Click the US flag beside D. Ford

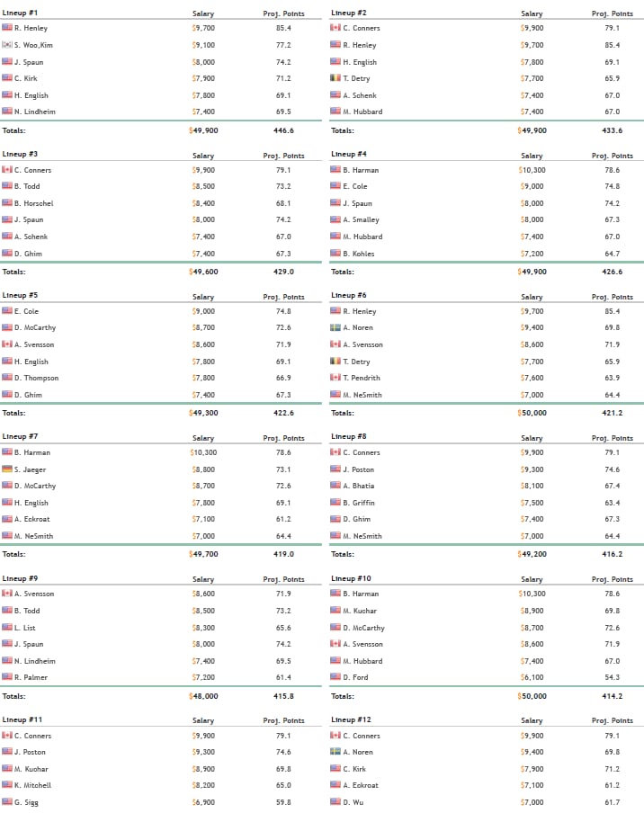coord(335,676)
